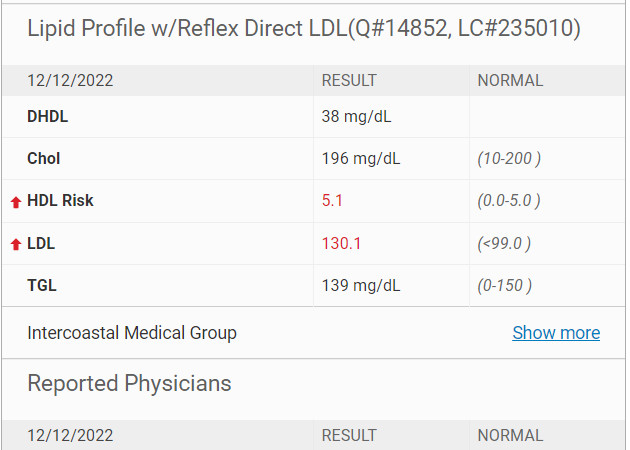The height and width of the screenshot is (450, 630).
Task: Click the DHDL test name
Action: click(48, 117)
